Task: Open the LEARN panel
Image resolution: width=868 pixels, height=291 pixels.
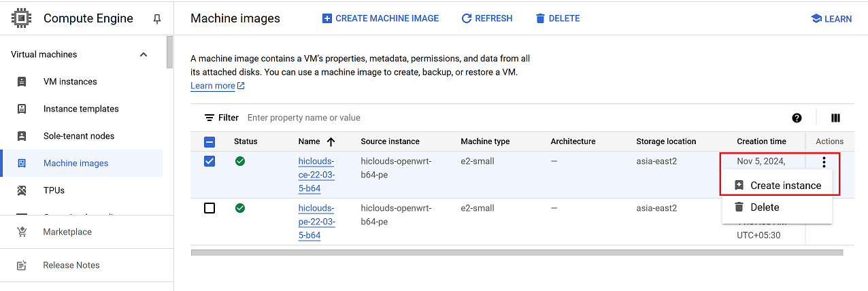Action: [x=831, y=19]
